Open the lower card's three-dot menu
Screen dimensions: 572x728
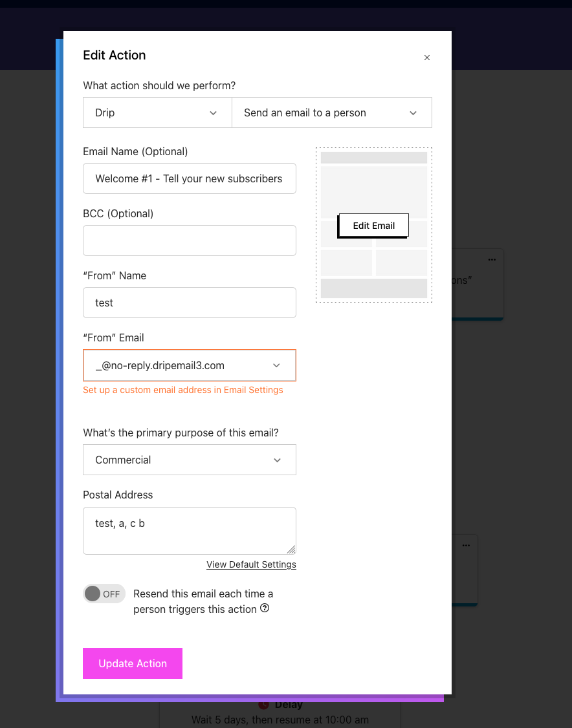(466, 546)
